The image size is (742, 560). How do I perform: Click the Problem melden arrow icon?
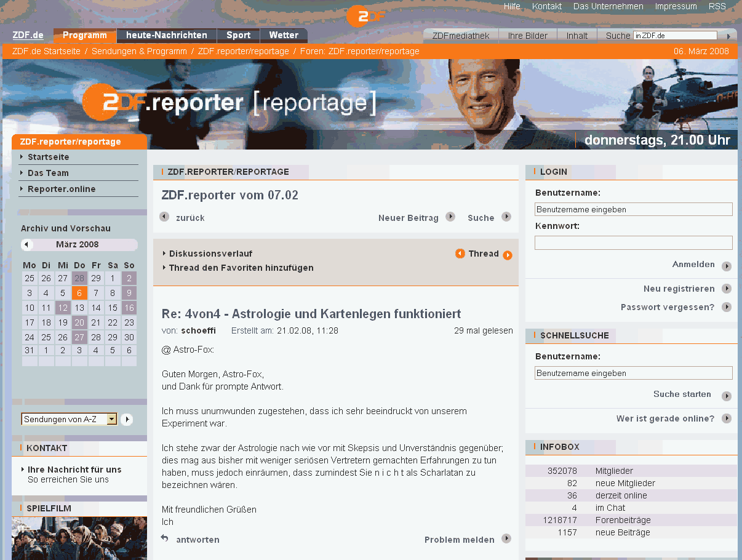coord(506,538)
